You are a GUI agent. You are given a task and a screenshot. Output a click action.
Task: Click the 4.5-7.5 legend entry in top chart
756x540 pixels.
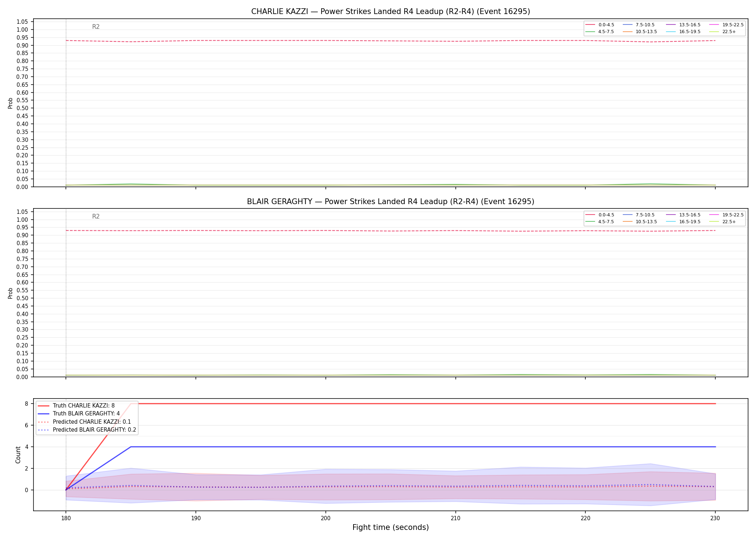pos(600,32)
